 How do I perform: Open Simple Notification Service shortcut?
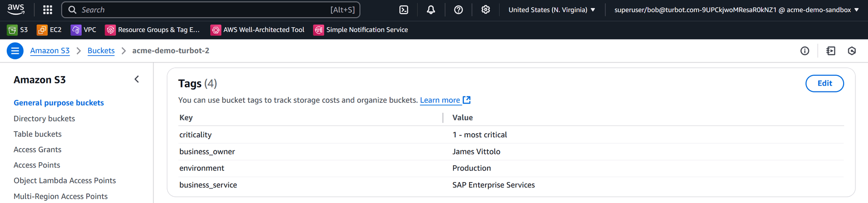pos(361,30)
